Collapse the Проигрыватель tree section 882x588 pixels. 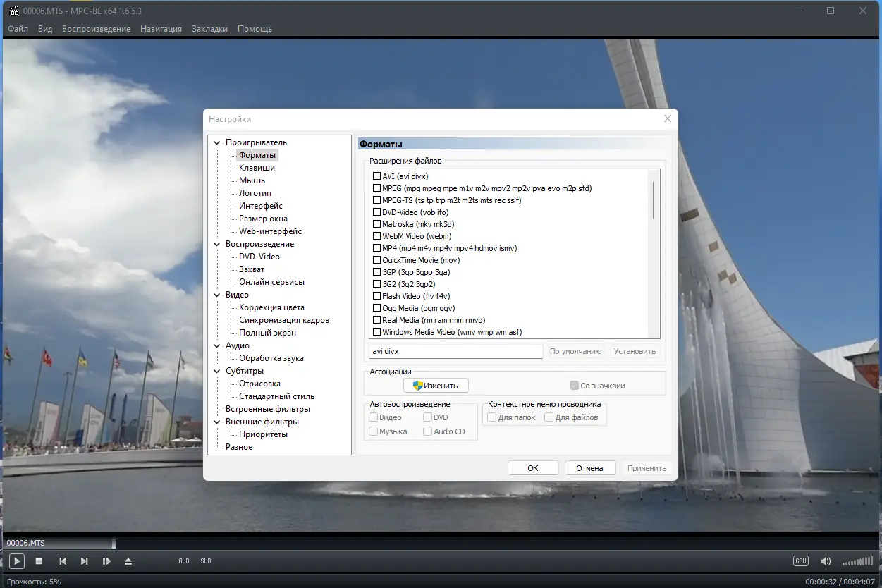(x=217, y=142)
